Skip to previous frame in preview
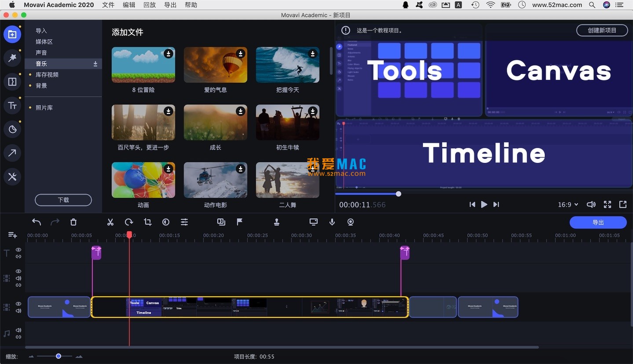This screenshot has width=633, height=364. pyautogui.click(x=472, y=204)
